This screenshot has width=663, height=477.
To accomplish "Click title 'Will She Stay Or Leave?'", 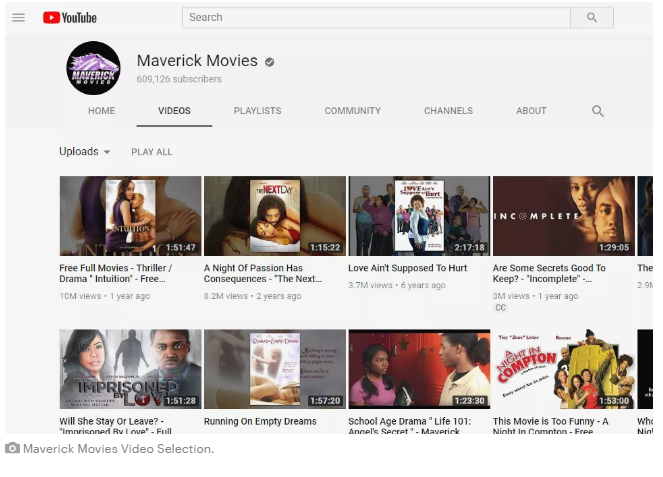I will tap(115, 426).
